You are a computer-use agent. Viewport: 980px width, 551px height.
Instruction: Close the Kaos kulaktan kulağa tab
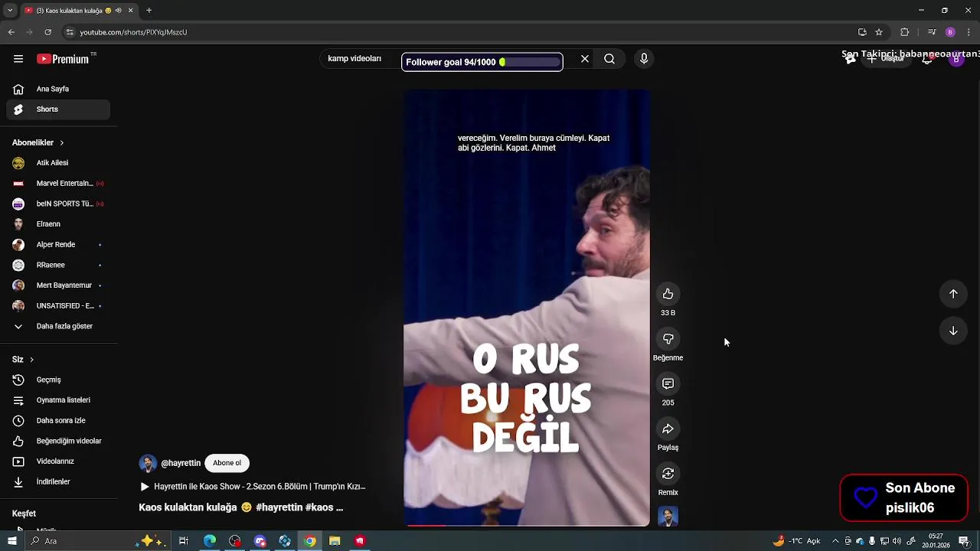tap(130, 11)
